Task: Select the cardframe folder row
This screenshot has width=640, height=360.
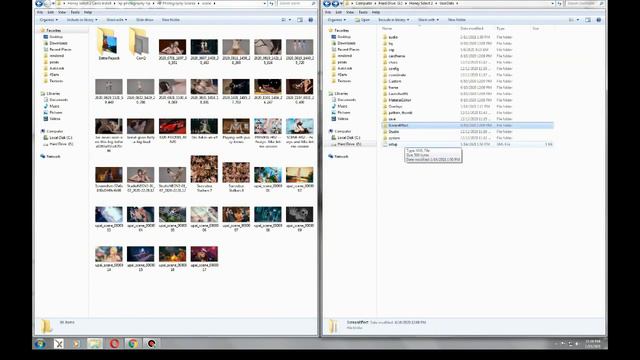Action: click(467, 56)
